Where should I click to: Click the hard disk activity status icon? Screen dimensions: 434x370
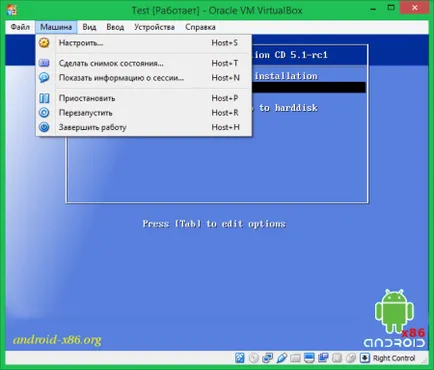(x=240, y=358)
